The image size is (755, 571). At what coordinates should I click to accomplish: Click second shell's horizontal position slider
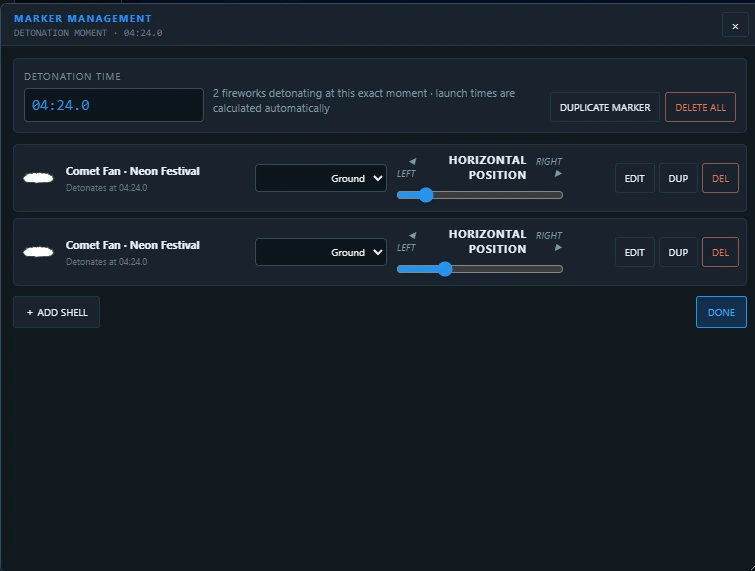point(480,269)
